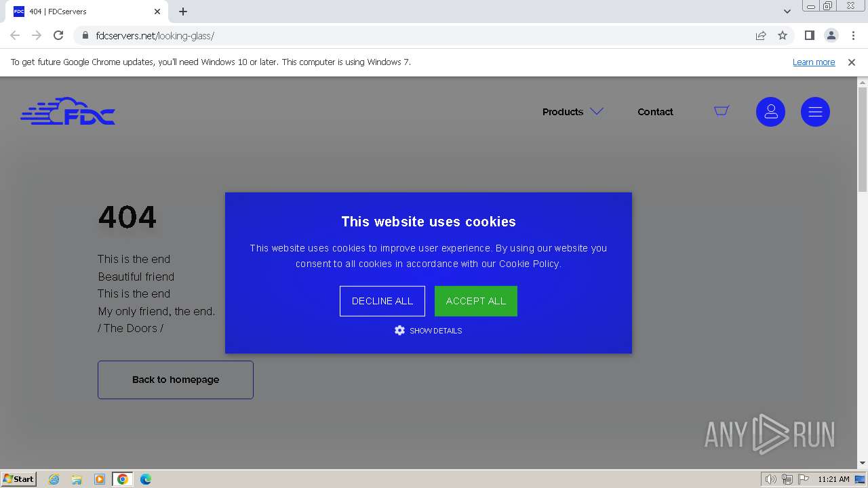
Task: Click the Action Center flag tray icon
Action: click(804, 479)
